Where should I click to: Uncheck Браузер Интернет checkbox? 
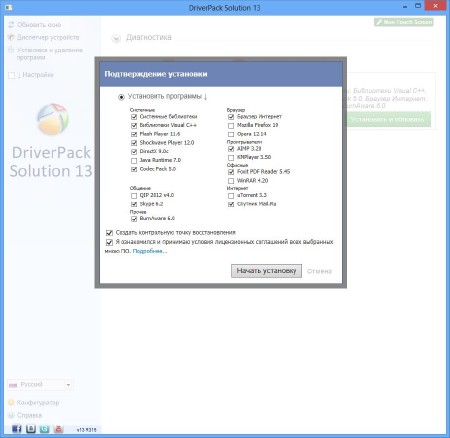(231, 117)
